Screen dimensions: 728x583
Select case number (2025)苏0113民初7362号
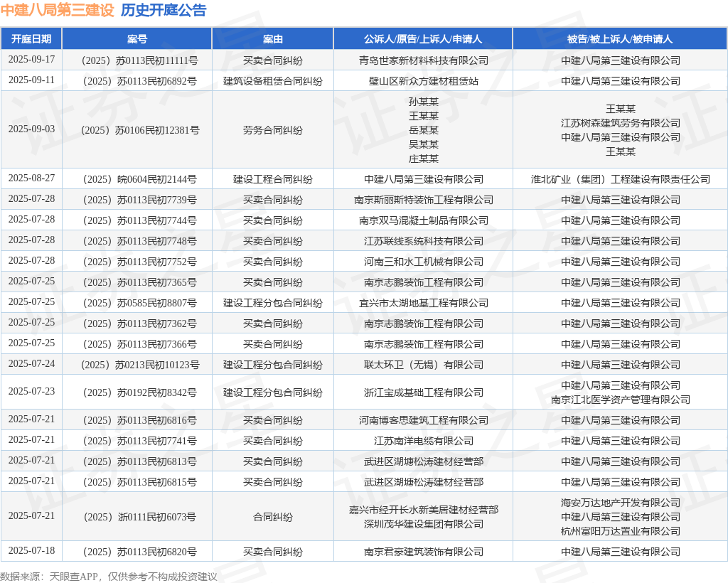pyautogui.click(x=139, y=323)
